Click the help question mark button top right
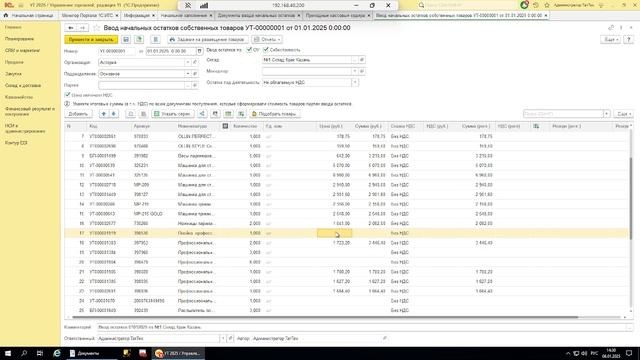This screenshot has width=640, height=360. [x=629, y=40]
